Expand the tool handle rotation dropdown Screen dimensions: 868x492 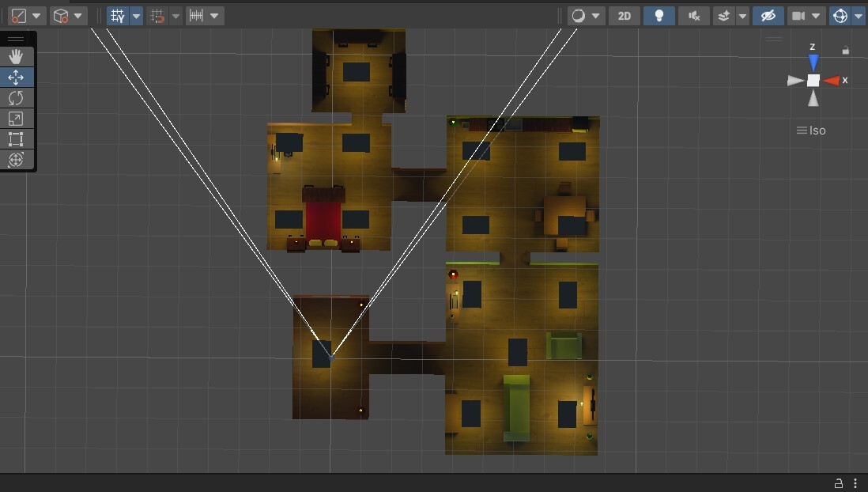click(78, 15)
